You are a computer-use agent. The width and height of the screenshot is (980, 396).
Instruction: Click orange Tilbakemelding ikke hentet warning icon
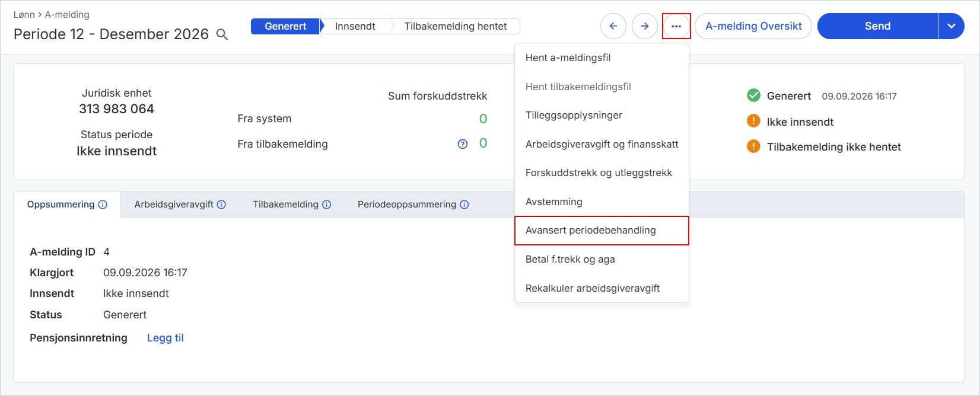tap(753, 146)
